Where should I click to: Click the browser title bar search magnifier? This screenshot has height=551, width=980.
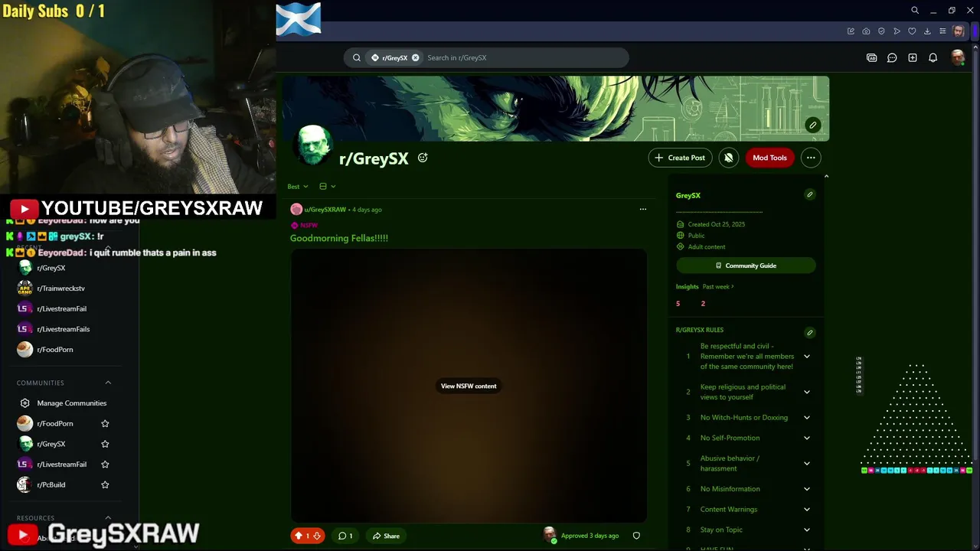(915, 11)
